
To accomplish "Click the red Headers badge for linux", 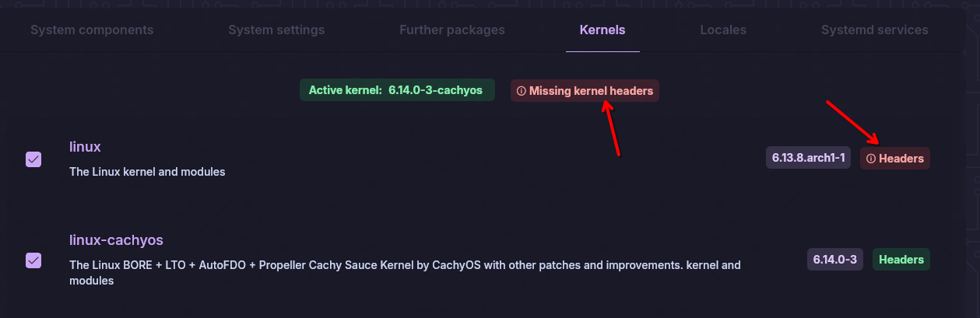I will click(895, 159).
